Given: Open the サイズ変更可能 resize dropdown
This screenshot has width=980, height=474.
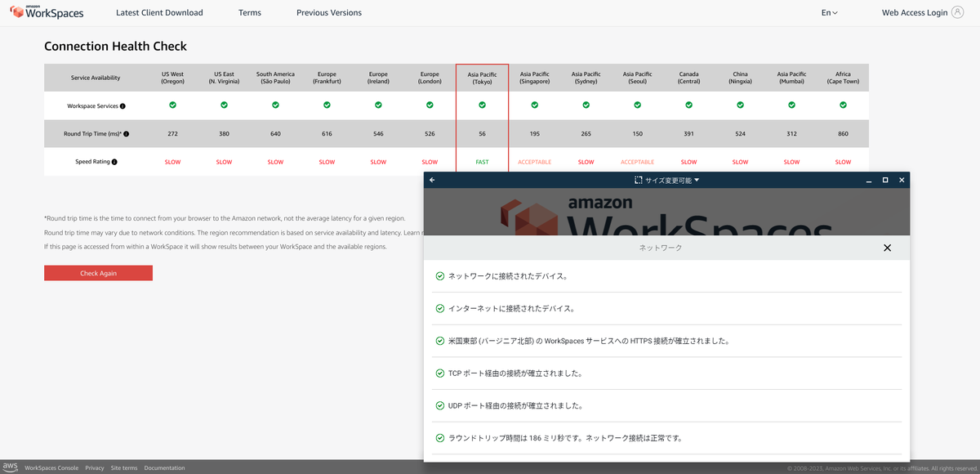Looking at the screenshot, I should tap(666, 180).
